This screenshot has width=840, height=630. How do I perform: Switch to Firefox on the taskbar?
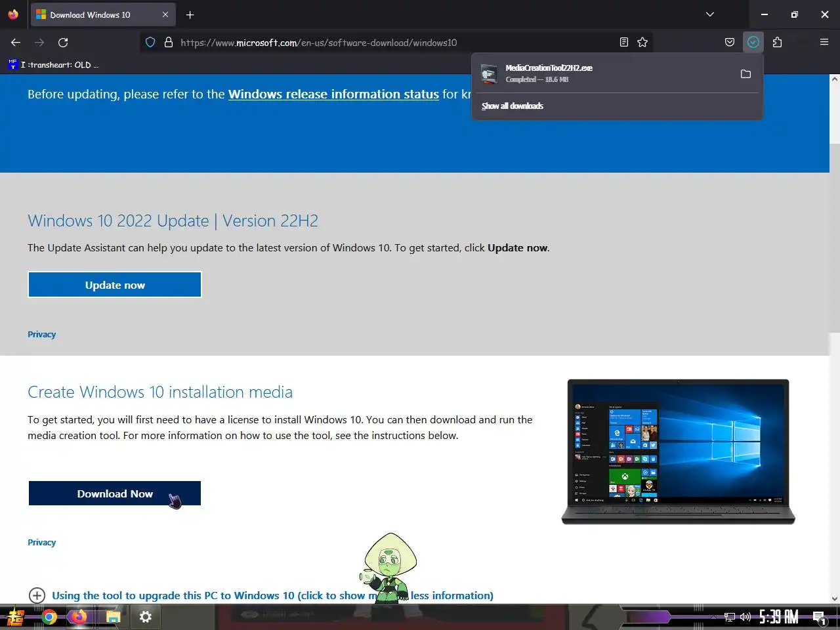pos(79,617)
